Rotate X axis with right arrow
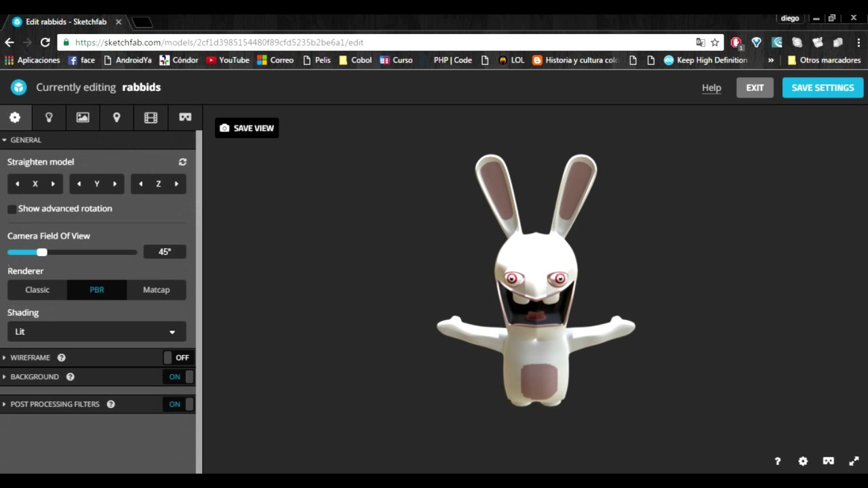Screen dimensions: 868x488 [53, 184]
